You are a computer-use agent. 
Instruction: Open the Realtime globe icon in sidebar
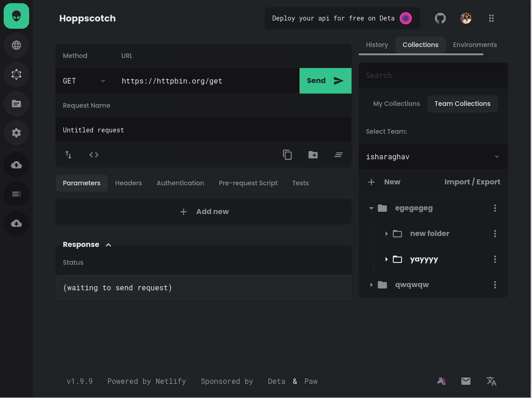coord(16,45)
